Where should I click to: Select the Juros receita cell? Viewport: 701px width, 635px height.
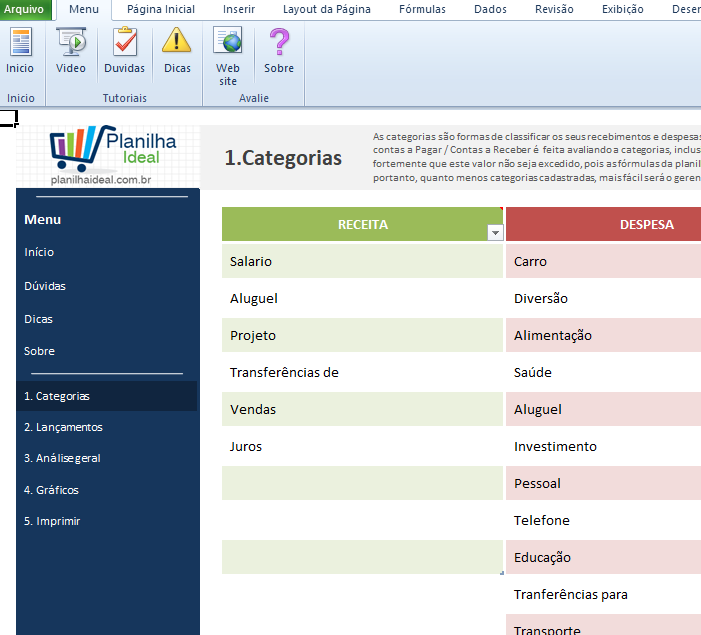tap(362, 446)
